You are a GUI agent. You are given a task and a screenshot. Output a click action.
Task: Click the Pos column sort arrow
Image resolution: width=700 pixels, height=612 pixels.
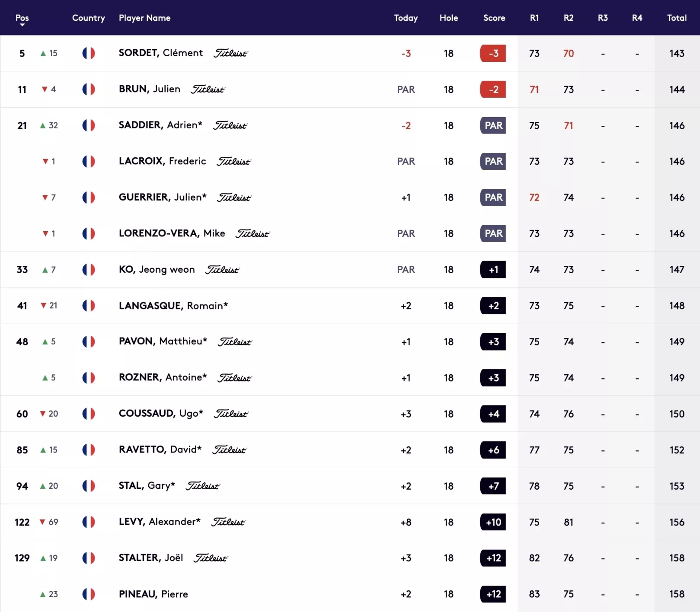(x=22, y=25)
